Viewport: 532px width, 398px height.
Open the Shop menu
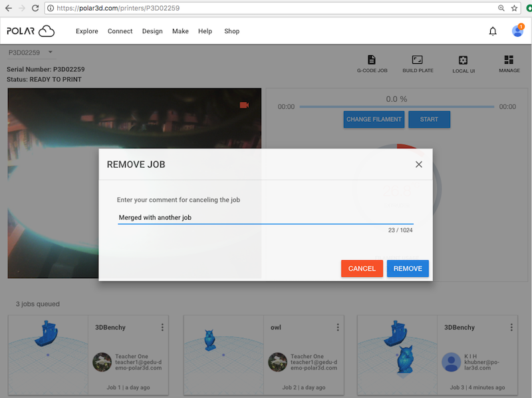pos(231,31)
